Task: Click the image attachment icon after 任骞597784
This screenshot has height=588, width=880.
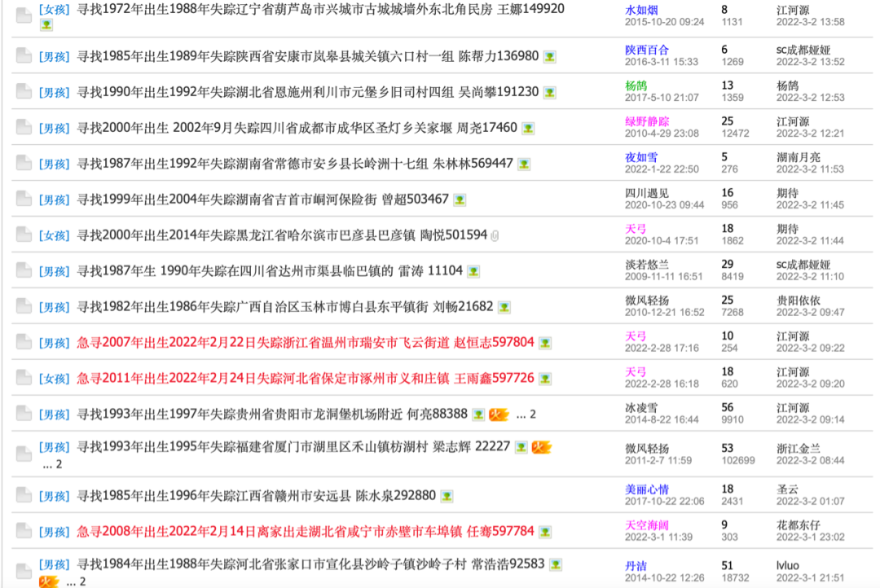Action: 545,532
